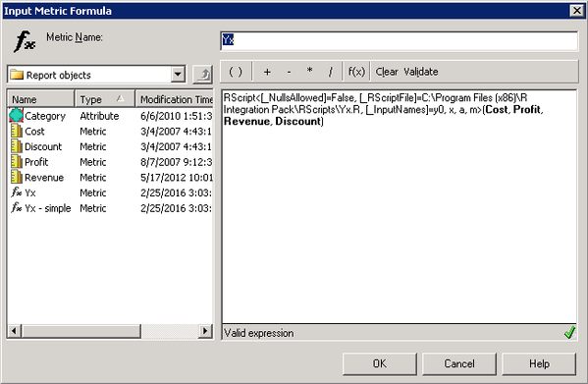The width and height of the screenshot is (588, 384).
Task: Cancel the Input Metric Formula dialog
Action: pos(459,363)
